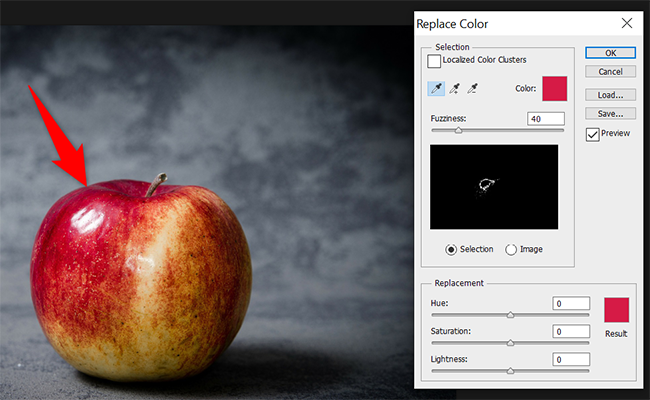650x400 pixels.
Task: Focus the Hue value field
Action: point(571,303)
